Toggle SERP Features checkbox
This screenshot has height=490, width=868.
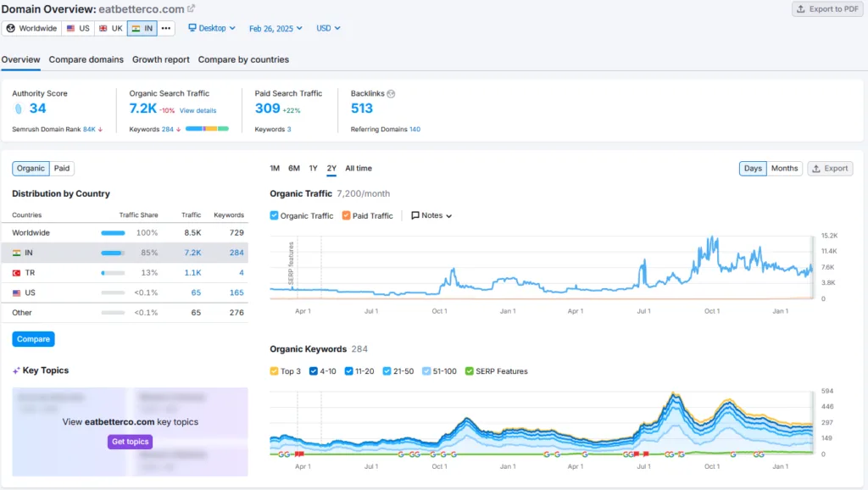click(x=470, y=371)
